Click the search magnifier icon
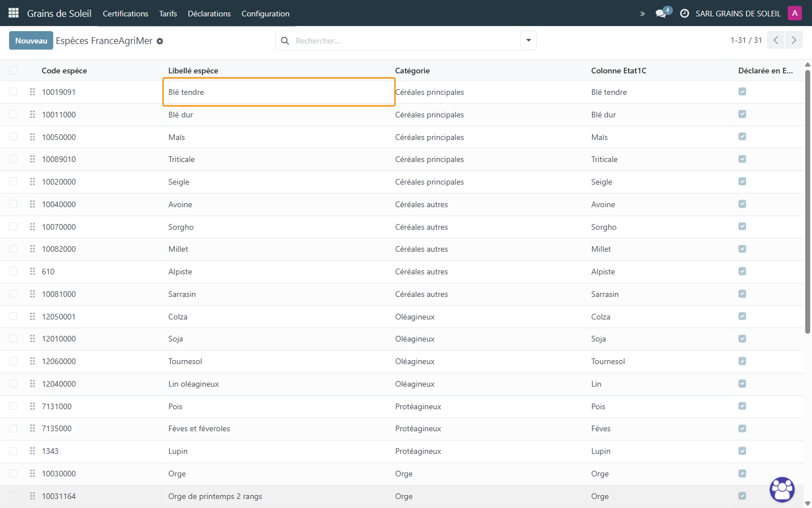 [285, 41]
